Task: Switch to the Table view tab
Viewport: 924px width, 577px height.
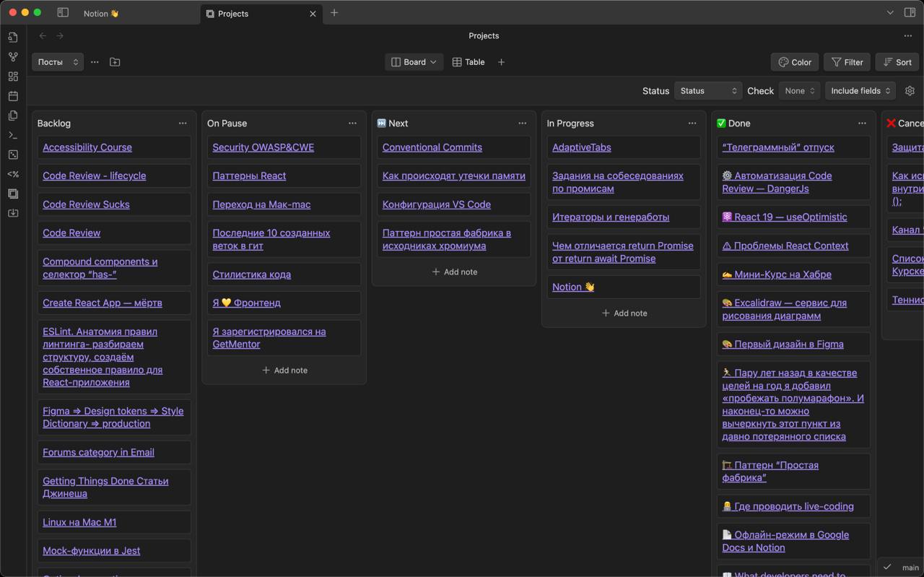Action: click(x=468, y=62)
